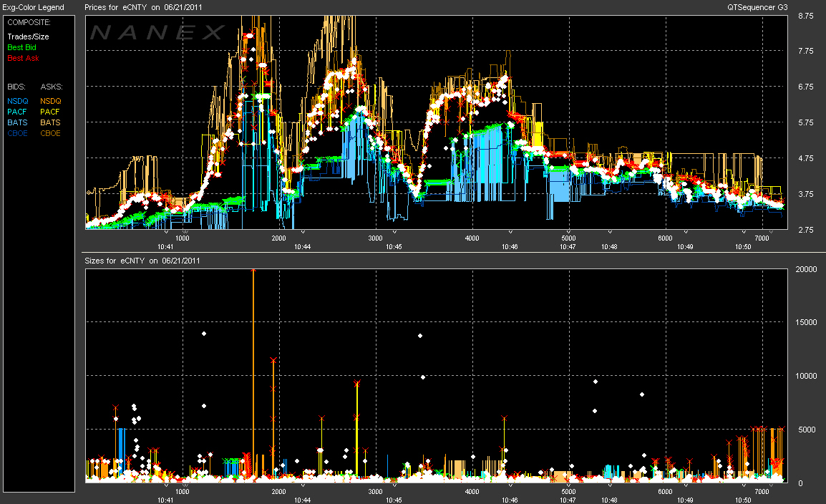Click the 10:50 time label below Prices chart

(743, 246)
